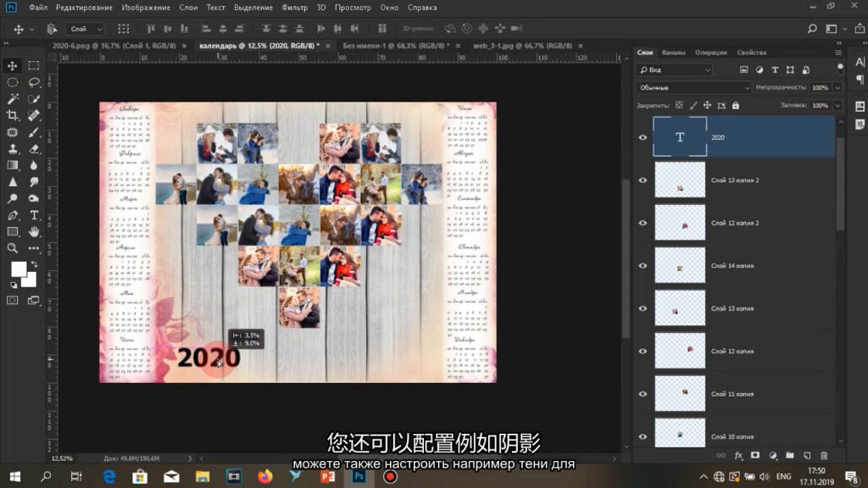Open the blend mode Обычные dropdown
This screenshot has height=488, width=868.
[x=693, y=88]
